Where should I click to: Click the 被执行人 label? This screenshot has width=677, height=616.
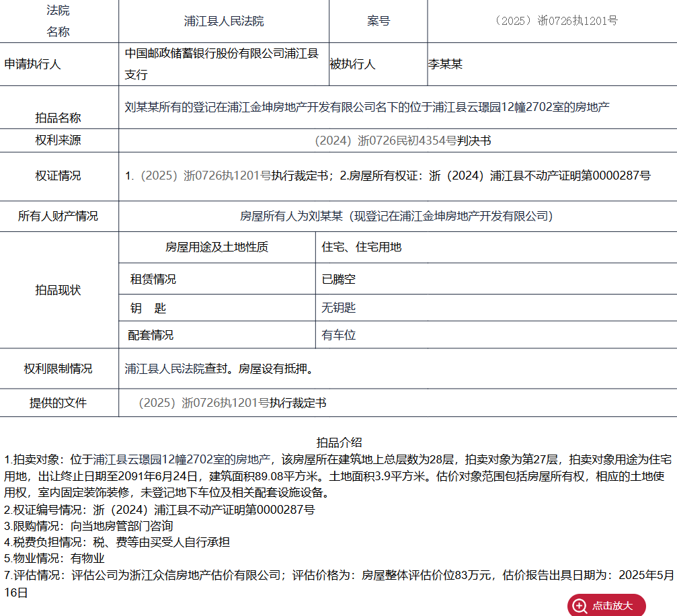point(352,64)
